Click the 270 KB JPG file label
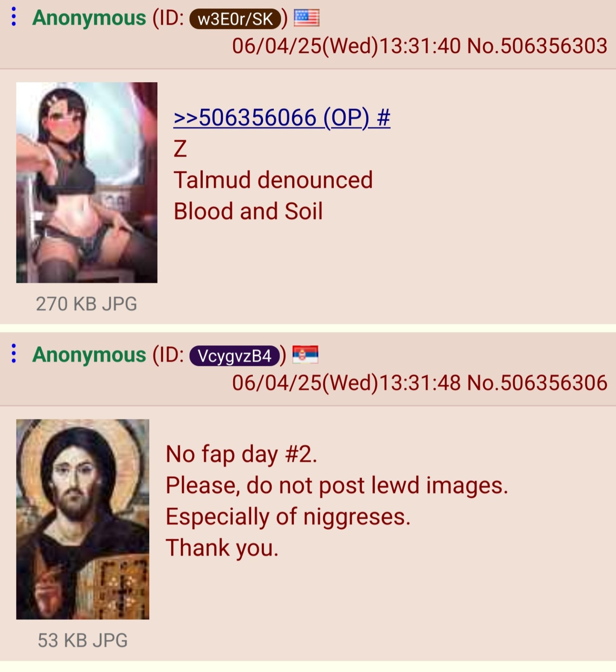616x672 pixels. 86,304
